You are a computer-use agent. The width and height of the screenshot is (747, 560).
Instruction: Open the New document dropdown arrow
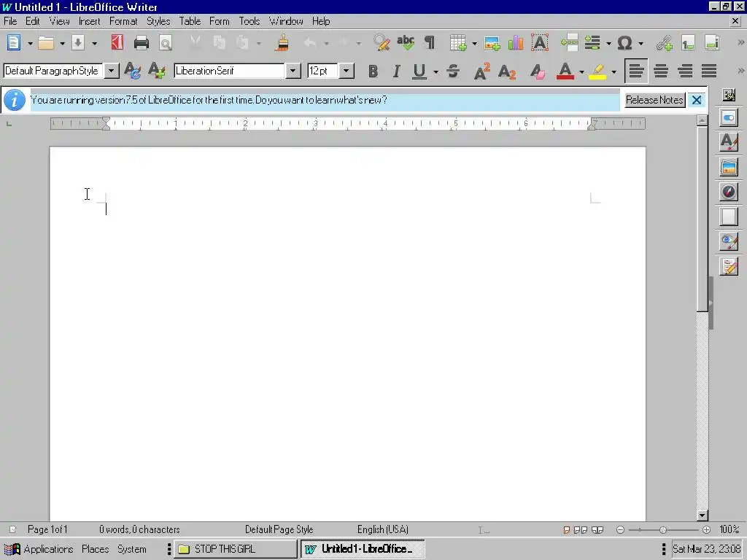(x=30, y=43)
